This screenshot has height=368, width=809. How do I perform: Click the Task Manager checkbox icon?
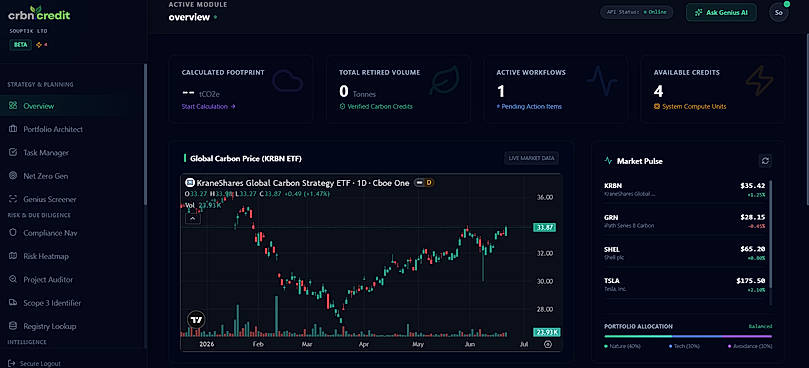13,153
